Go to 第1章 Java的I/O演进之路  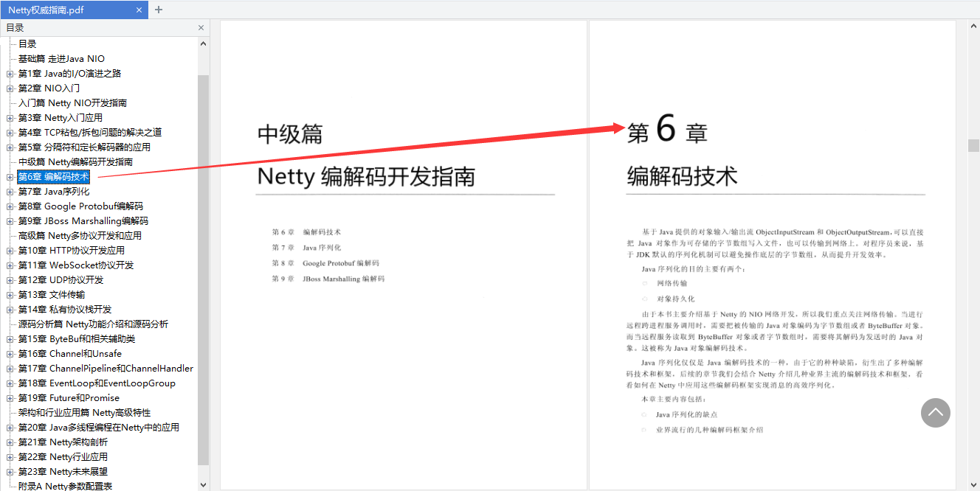tap(69, 74)
